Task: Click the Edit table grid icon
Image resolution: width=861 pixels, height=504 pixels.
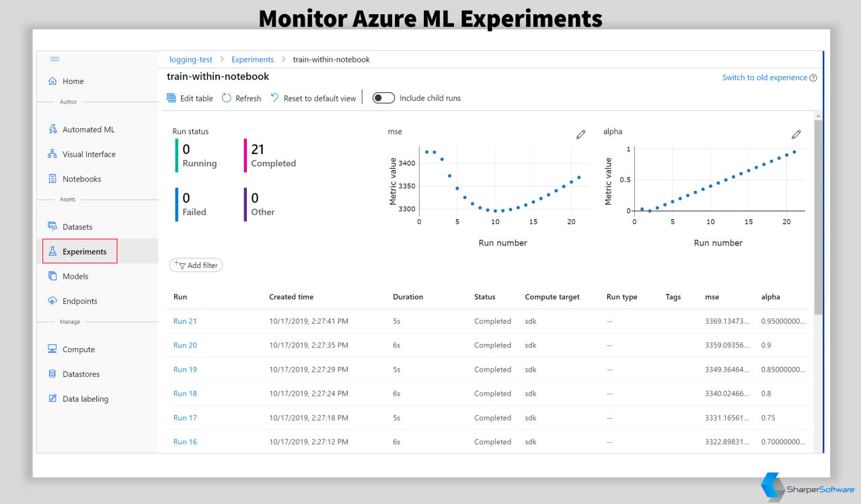Action: (172, 98)
